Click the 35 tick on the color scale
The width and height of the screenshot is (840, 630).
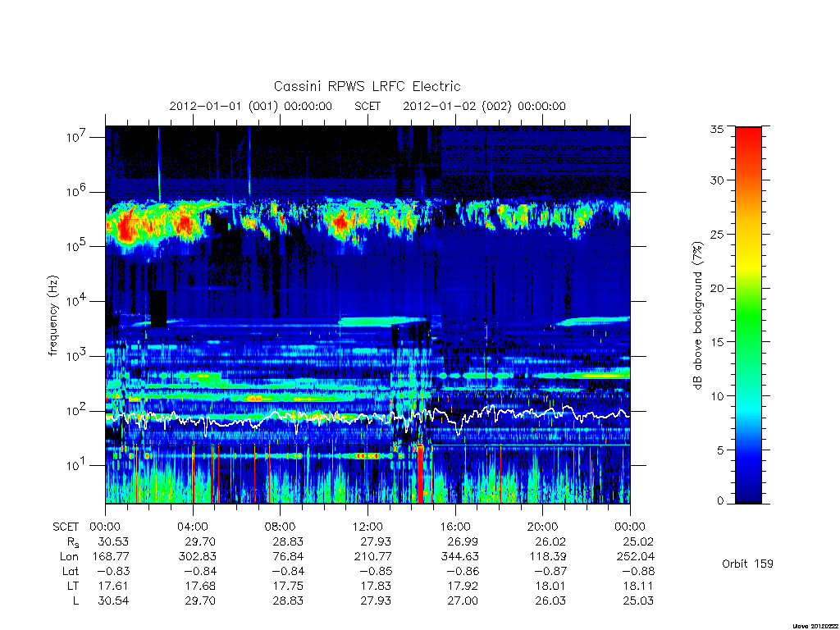tap(716, 129)
